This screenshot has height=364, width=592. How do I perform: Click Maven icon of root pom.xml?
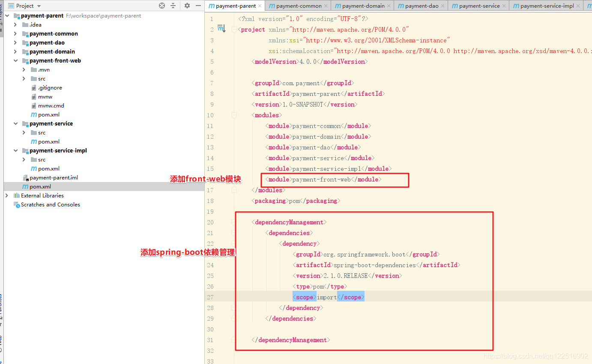25,187
